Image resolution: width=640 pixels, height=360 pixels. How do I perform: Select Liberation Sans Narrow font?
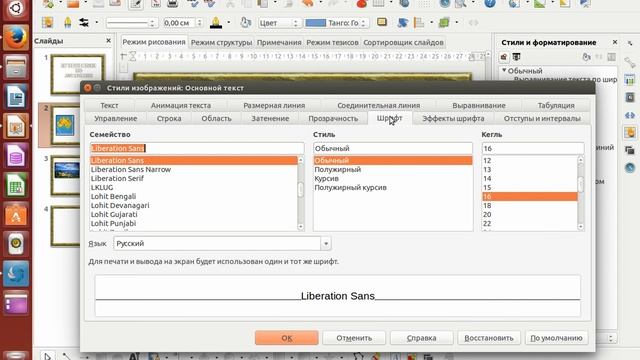coord(131,169)
